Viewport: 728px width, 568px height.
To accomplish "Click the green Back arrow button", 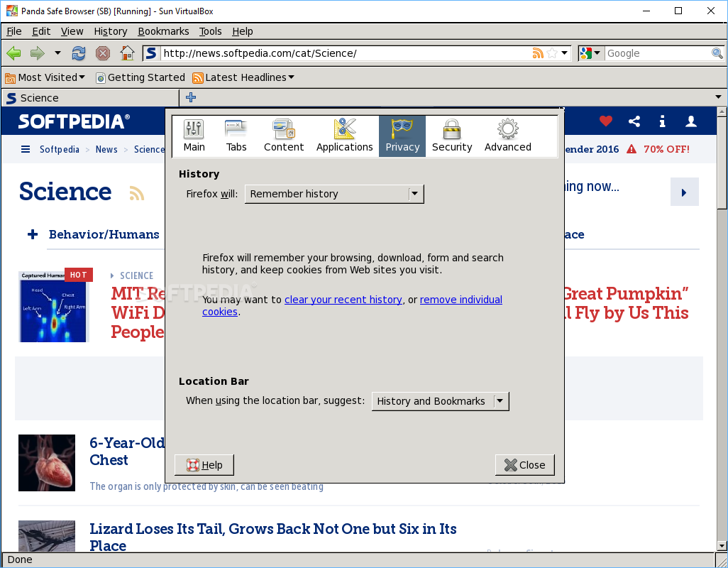I will [x=14, y=53].
